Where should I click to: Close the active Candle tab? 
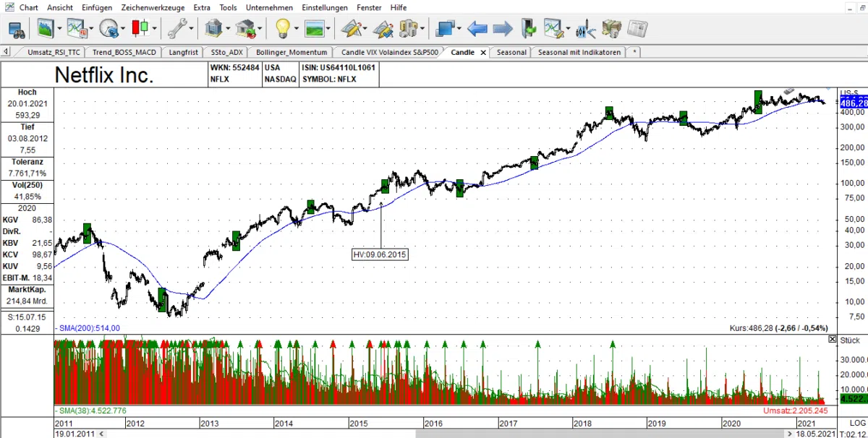483,53
